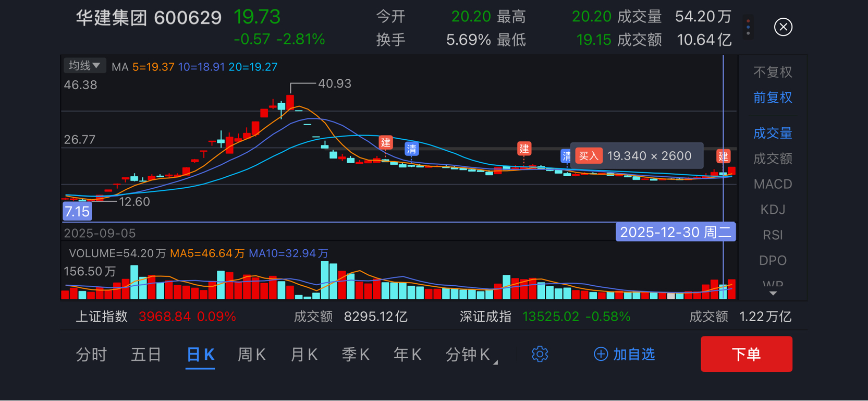
Task: Open the three-dot more options menu
Action: (x=748, y=27)
